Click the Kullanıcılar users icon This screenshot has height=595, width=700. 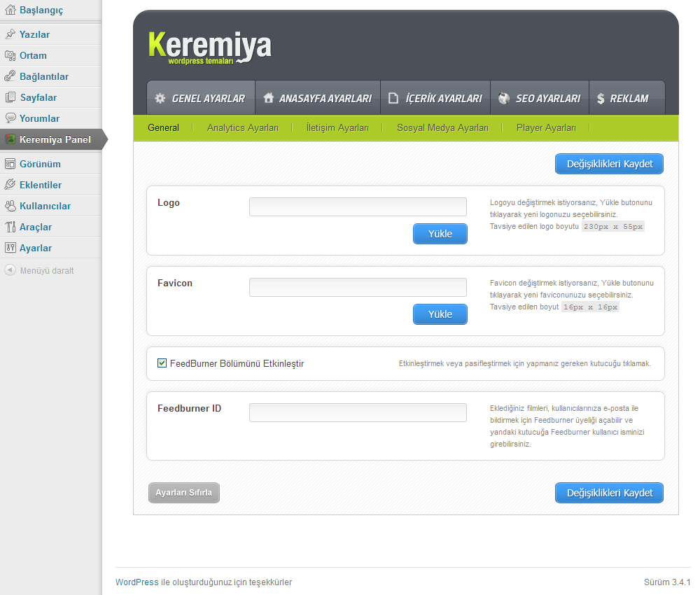10,206
